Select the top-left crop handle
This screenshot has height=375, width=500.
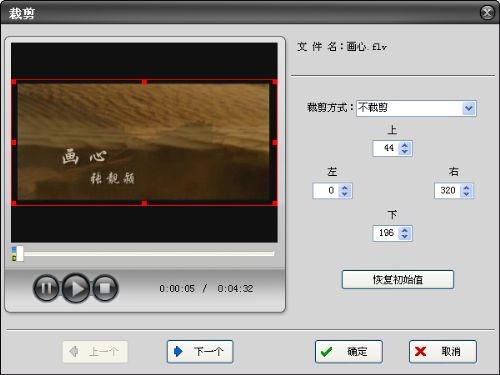(14, 82)
